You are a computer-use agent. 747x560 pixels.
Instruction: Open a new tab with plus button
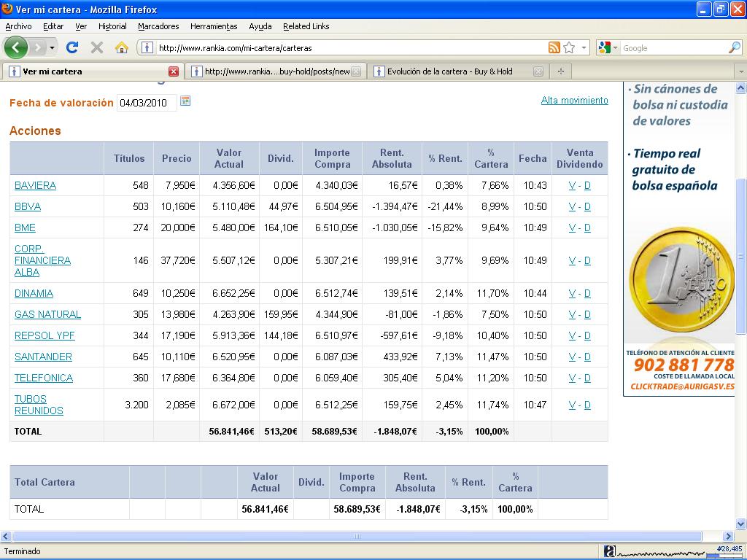pyautogui.click(x=560, y=71)
